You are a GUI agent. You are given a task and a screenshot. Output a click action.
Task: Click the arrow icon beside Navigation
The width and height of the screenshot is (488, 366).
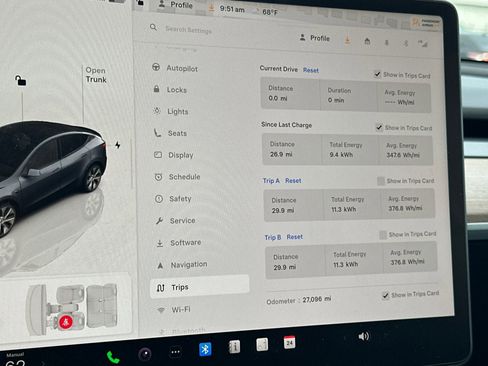point(160,265)
